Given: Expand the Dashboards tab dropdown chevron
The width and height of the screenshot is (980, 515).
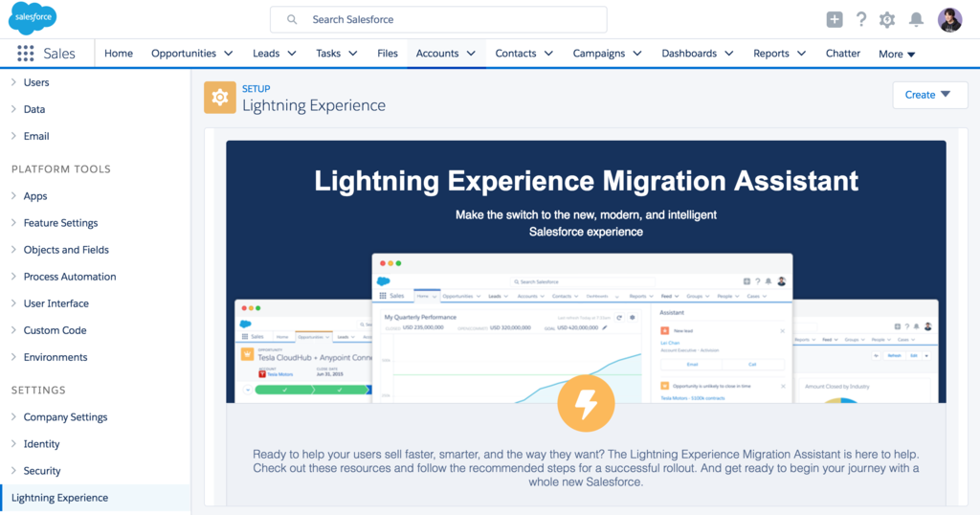Looking at the screenshot, I should click(x=728, y=53).
